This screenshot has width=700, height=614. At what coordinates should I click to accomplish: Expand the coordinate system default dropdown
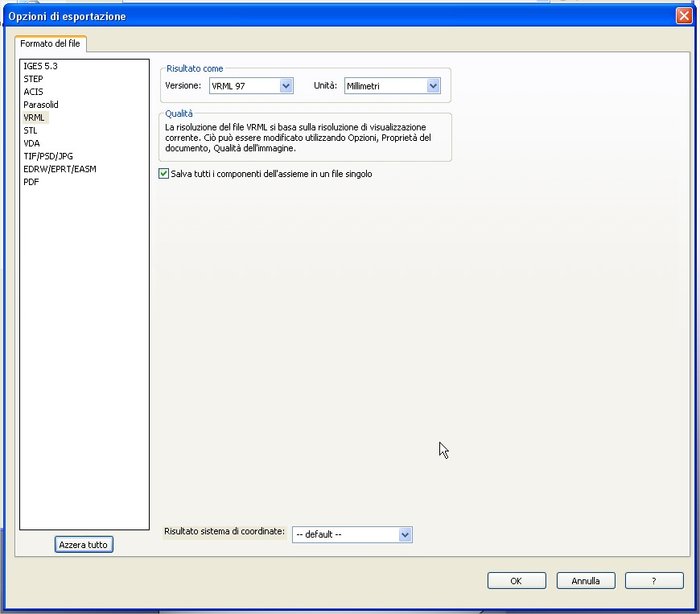pos(352,535)
